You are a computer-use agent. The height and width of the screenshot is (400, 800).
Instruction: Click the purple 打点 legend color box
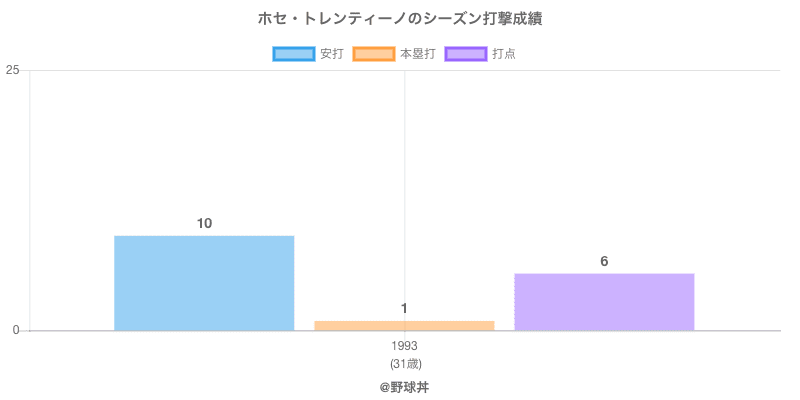[466, 54]
